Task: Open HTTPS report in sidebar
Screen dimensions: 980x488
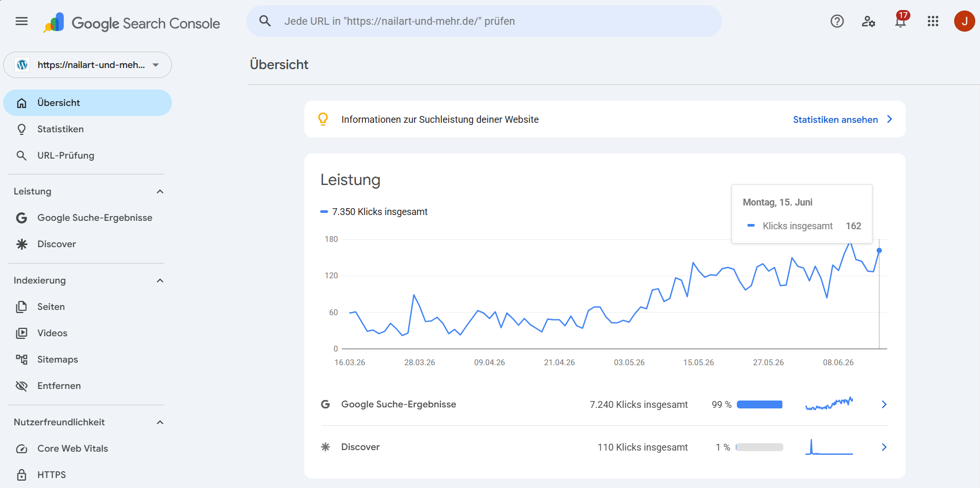Action: [x=88, y=475]
